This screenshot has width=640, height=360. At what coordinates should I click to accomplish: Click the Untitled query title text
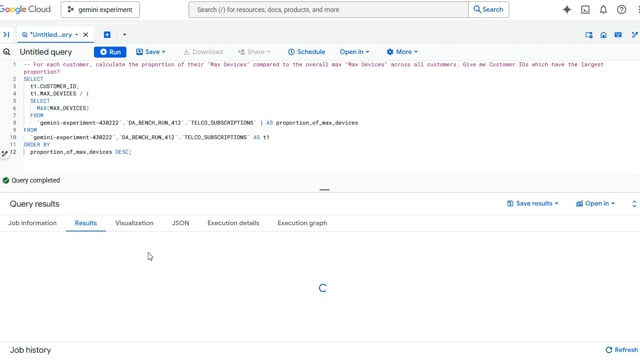[46, 52]
